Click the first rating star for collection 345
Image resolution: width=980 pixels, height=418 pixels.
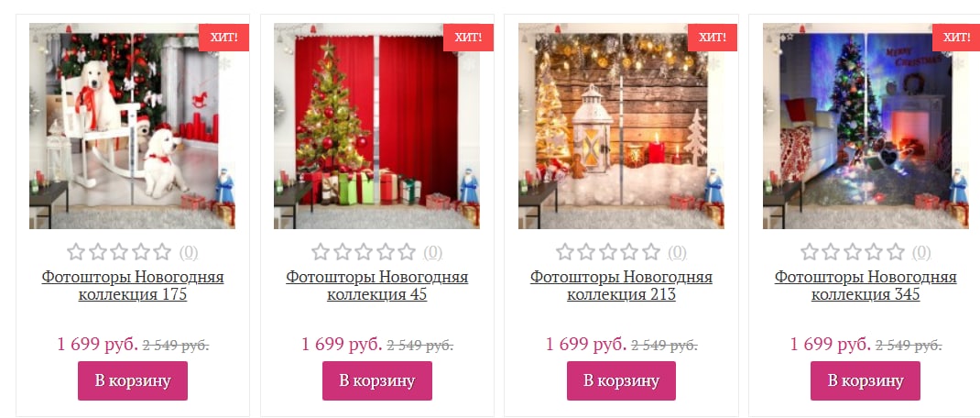(x=810, y=252)
